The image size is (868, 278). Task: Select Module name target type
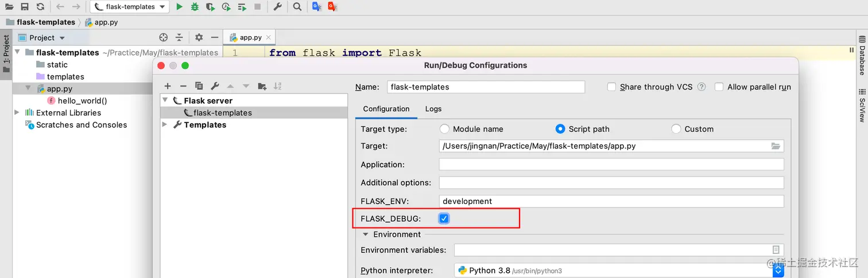point(444,129)
